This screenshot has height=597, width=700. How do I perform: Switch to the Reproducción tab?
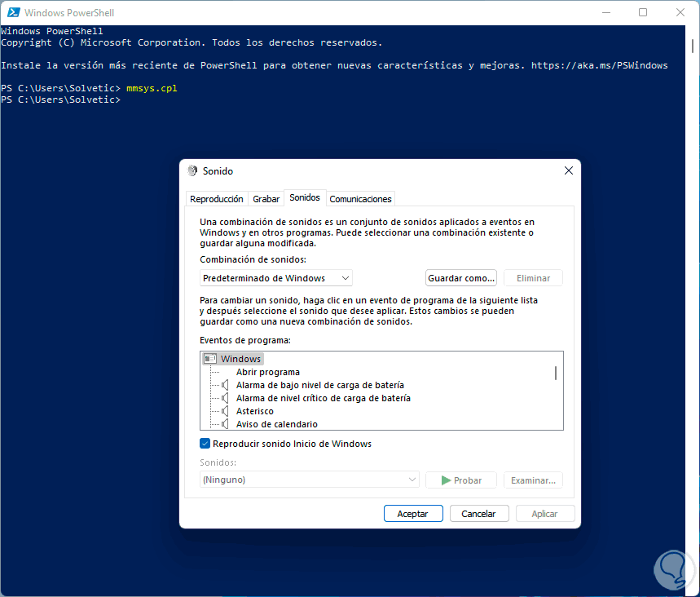click(217, 199)
